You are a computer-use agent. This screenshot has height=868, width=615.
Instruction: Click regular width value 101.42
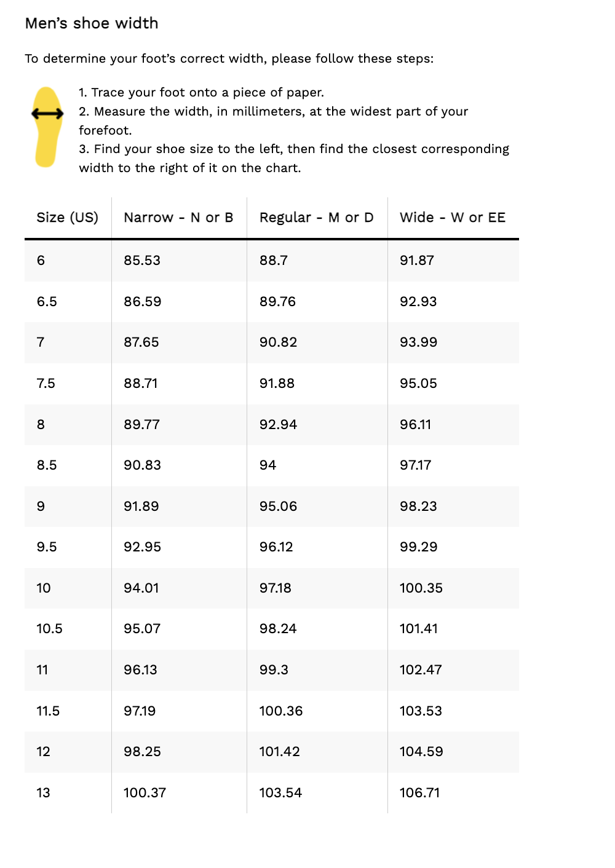279,752
